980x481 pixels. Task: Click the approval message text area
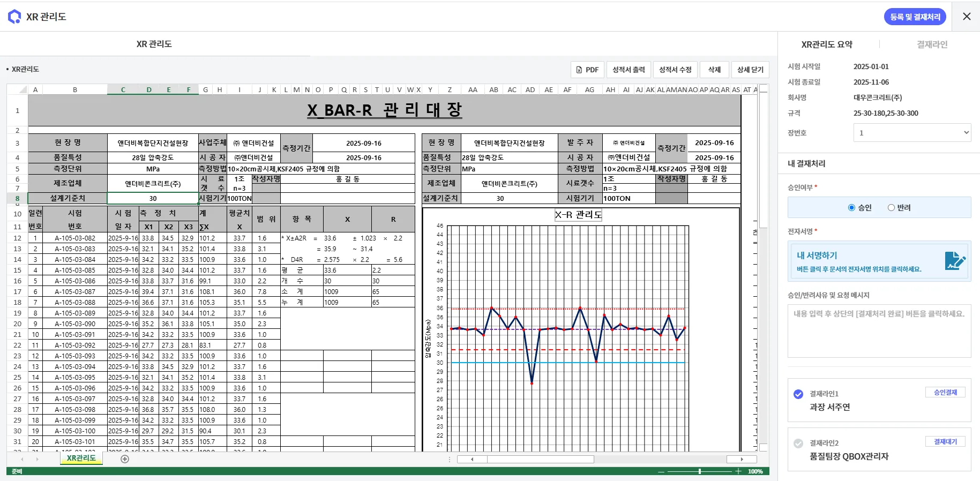(879, 331)
